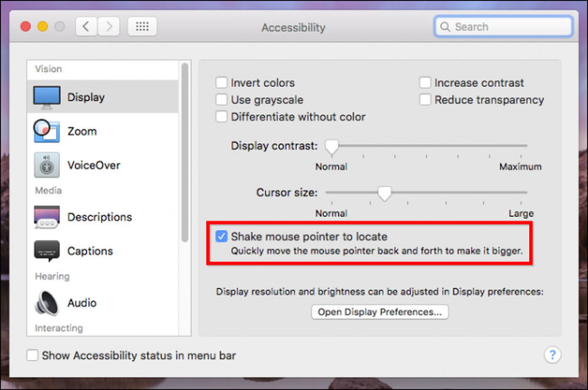Tick Differentiate without color checkbox
The height and width of the screenshot is (390, 588).
221,116
